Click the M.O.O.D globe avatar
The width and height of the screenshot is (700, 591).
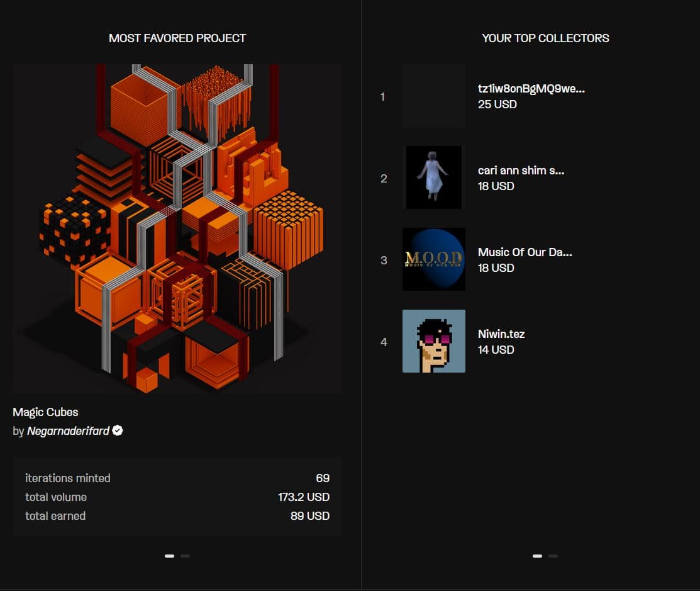[434, 259]
